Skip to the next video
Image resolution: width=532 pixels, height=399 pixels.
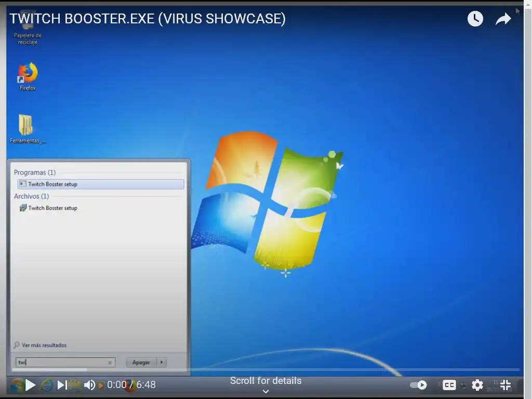click(x=62, y=385)
